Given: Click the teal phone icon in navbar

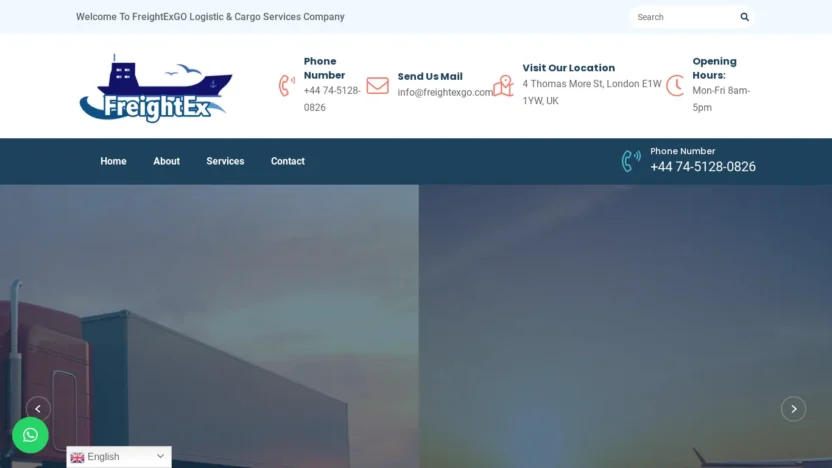Looking at the screenshot, I should (631, 161).
